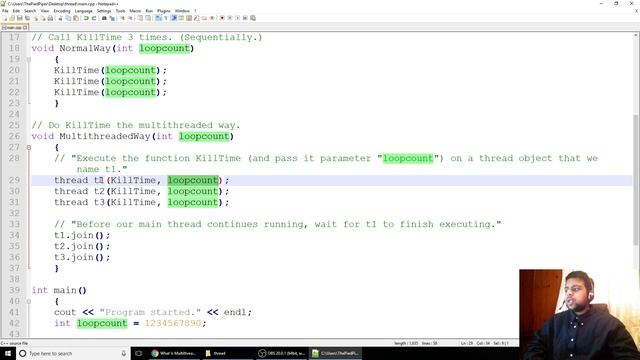Click line number 26 in the margin
Screen dimensions: 640x360
pos(14,136)
